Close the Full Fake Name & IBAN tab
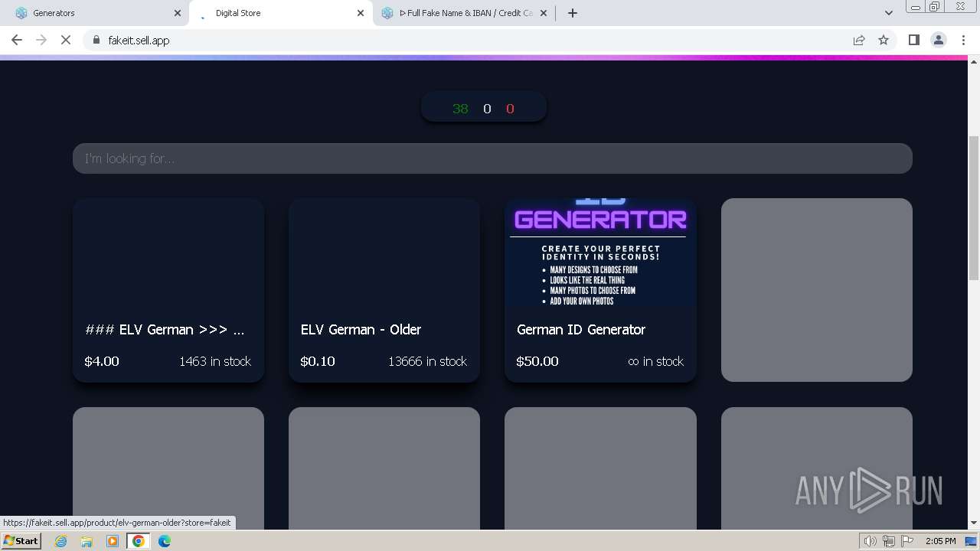This screenshot has width=980, height=551. click(544, 13)
